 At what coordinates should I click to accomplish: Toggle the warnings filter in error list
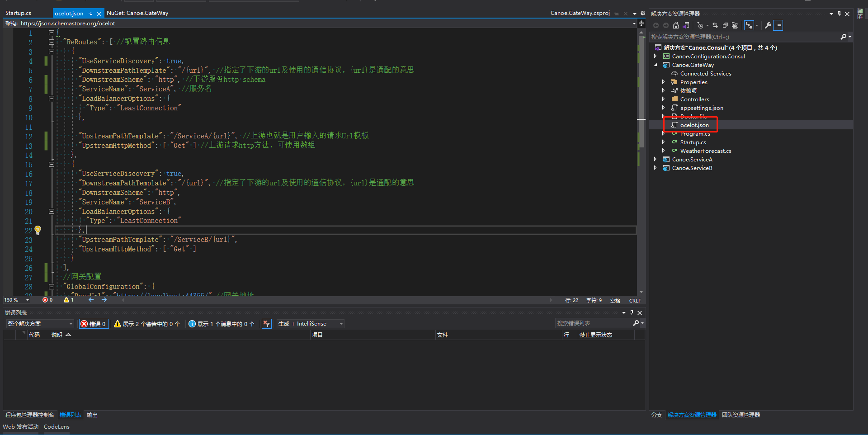(147, 323)
